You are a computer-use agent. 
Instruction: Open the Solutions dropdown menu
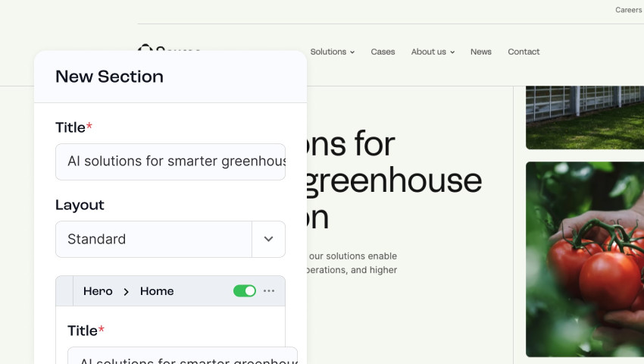333,52
